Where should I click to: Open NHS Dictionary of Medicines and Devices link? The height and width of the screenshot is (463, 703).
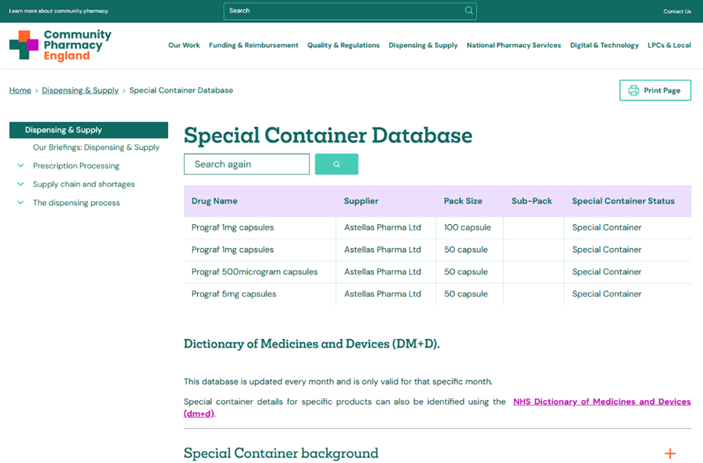[x=600, y=401]
